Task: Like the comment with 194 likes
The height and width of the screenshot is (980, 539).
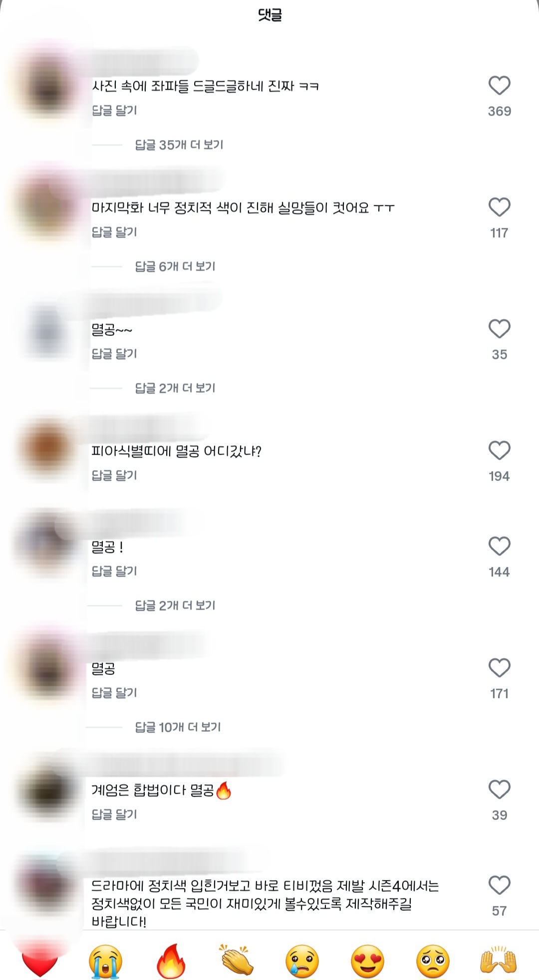Action: [x=499, y=450]
